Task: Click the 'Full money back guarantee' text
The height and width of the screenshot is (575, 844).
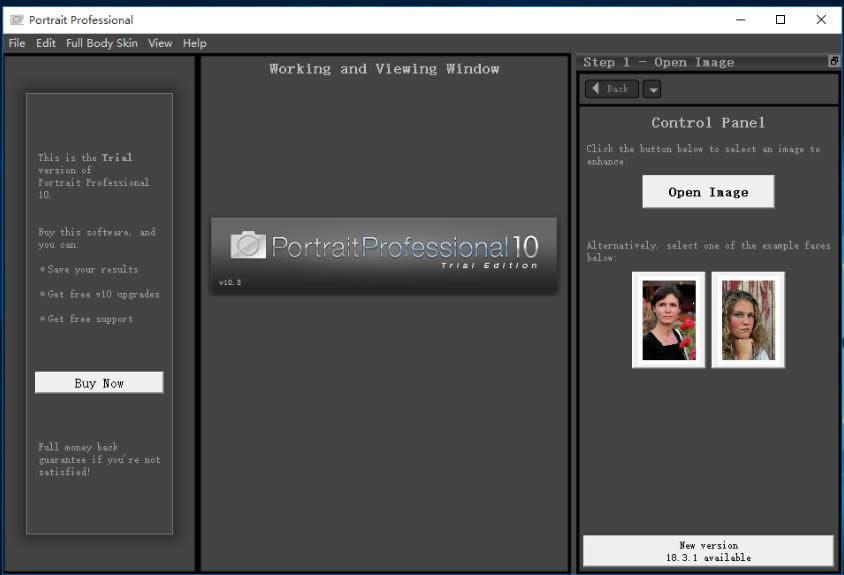Action: coord(99,459)
